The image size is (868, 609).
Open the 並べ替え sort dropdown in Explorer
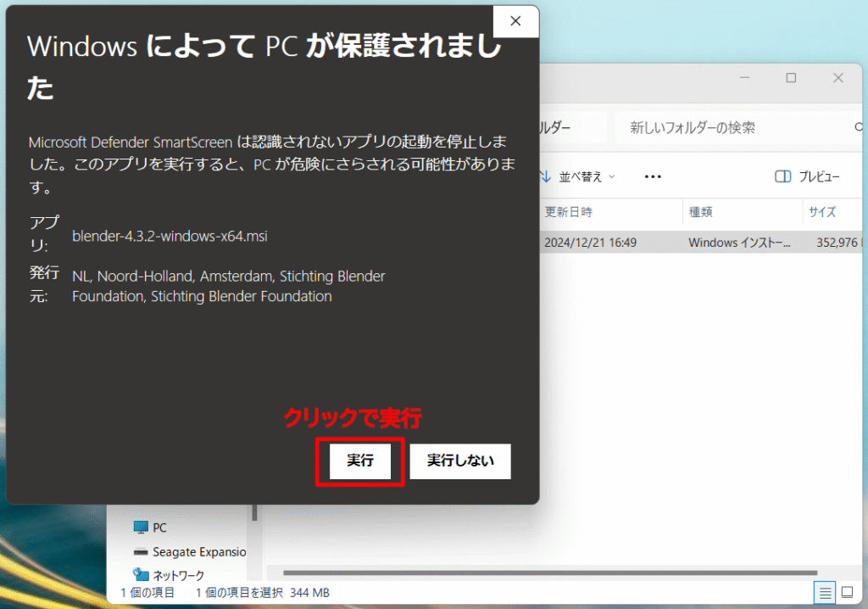pyautogui.click(x=578, y=176)
